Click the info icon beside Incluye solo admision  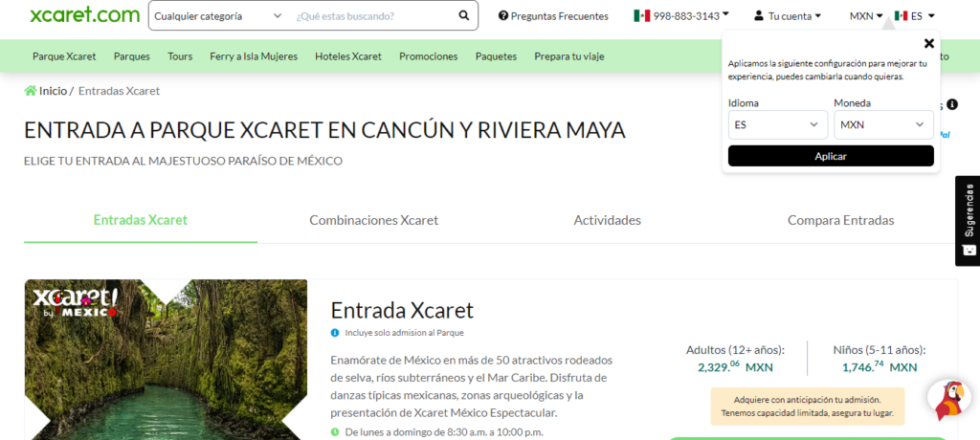point(335,333)
